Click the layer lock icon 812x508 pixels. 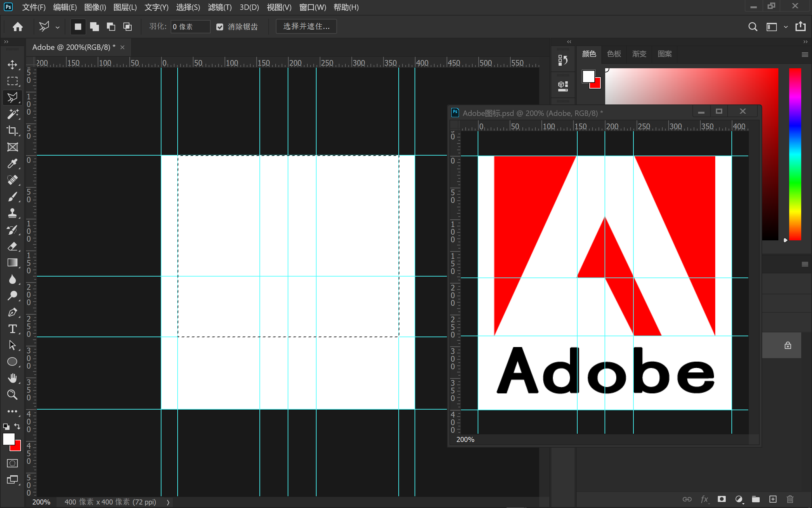(x=788, y=345)
